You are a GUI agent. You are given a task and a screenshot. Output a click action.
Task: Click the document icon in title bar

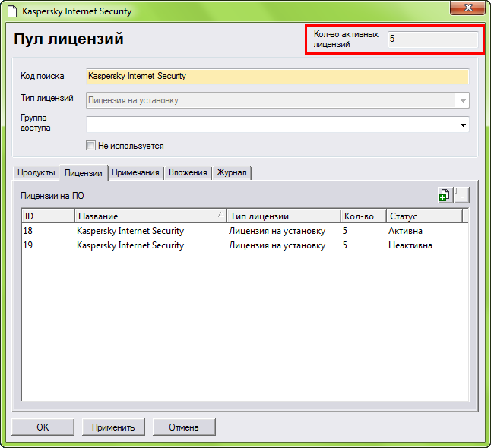12,11
